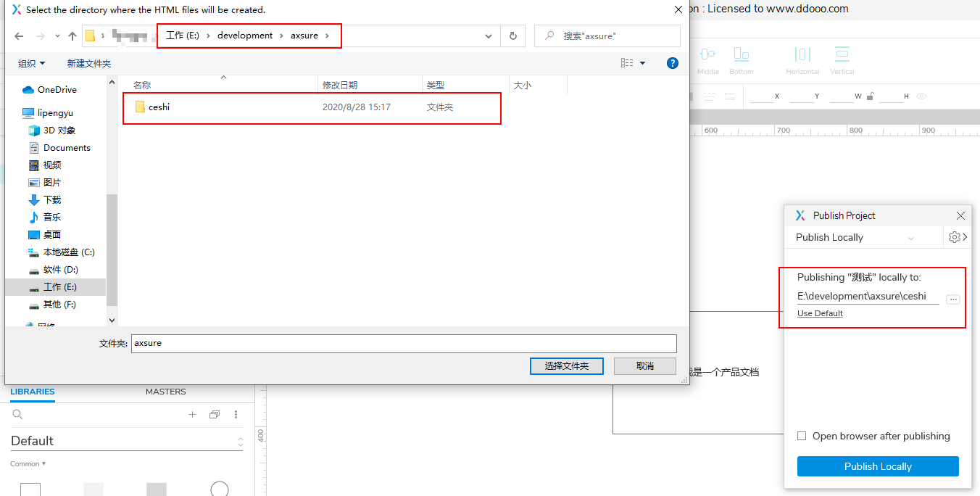This screenshot has width=980, height=496.
Task: Switch to the MASTERS tab
Action: click(165, 391)
